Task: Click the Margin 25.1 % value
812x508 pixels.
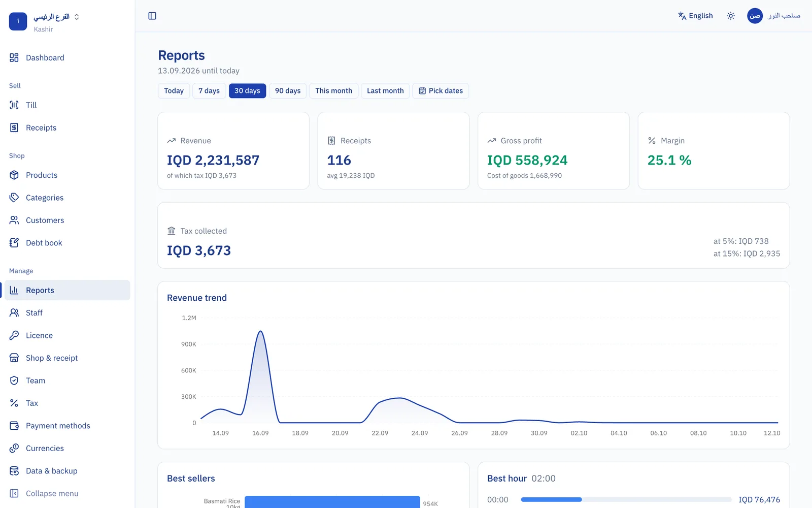Action: pos(669,161)
